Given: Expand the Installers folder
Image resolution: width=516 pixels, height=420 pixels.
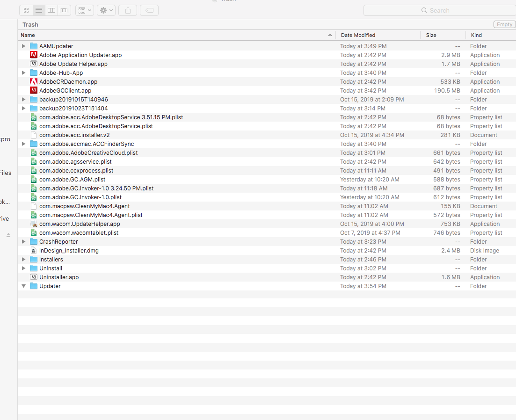Looking at the screenshot, I should [x=23, y=259].
